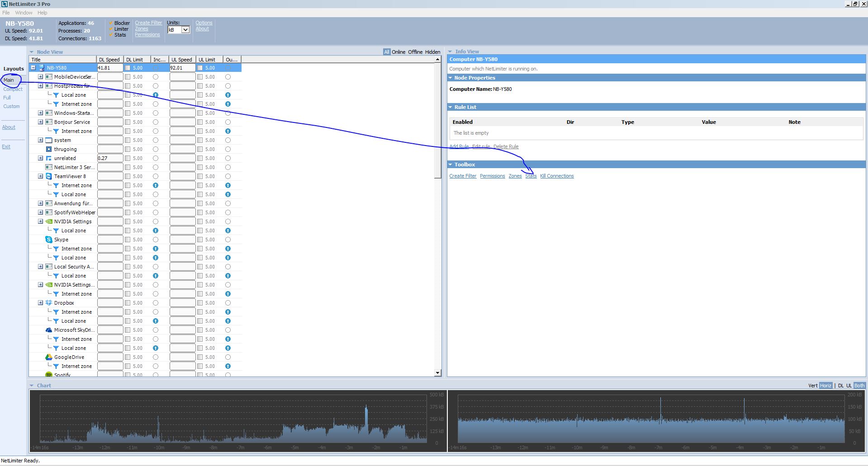868x466 pixels.
Task: Click the Internet zone filter icon under GoogleDrive
Action: click(x=56, y=366)
